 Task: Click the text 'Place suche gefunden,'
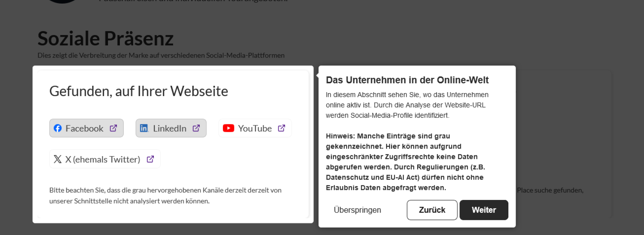click(550, 190)
